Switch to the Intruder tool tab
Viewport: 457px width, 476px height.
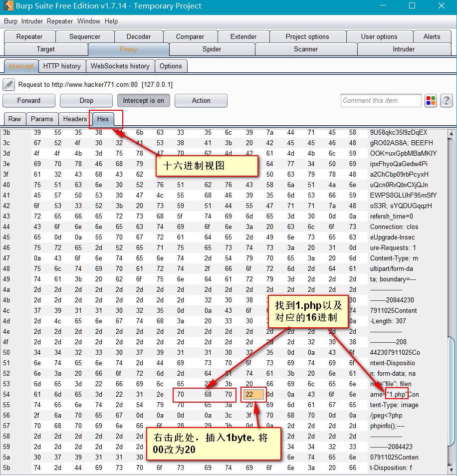coord(404,49)
